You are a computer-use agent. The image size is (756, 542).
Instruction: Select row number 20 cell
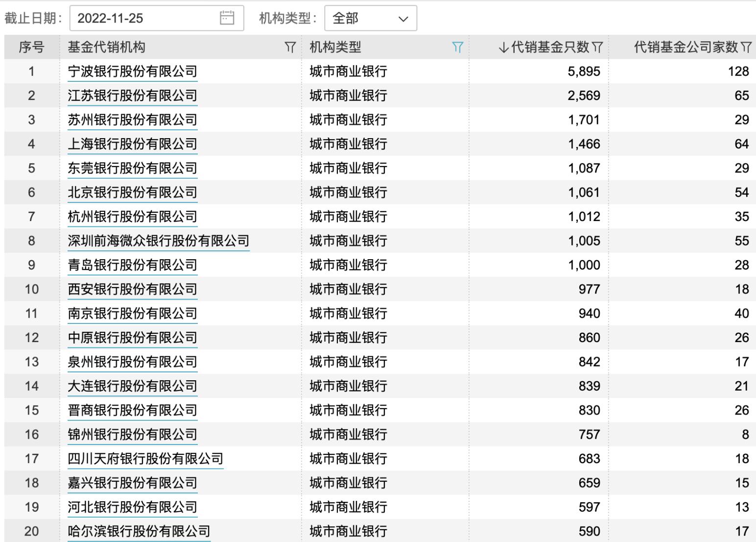point(32,531)
